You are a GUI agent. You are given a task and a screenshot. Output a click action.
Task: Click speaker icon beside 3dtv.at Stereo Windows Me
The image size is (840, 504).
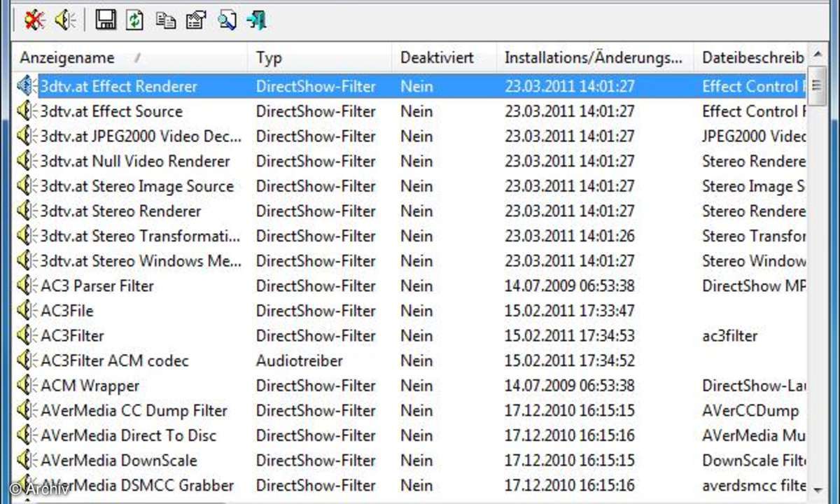point(26,261)
